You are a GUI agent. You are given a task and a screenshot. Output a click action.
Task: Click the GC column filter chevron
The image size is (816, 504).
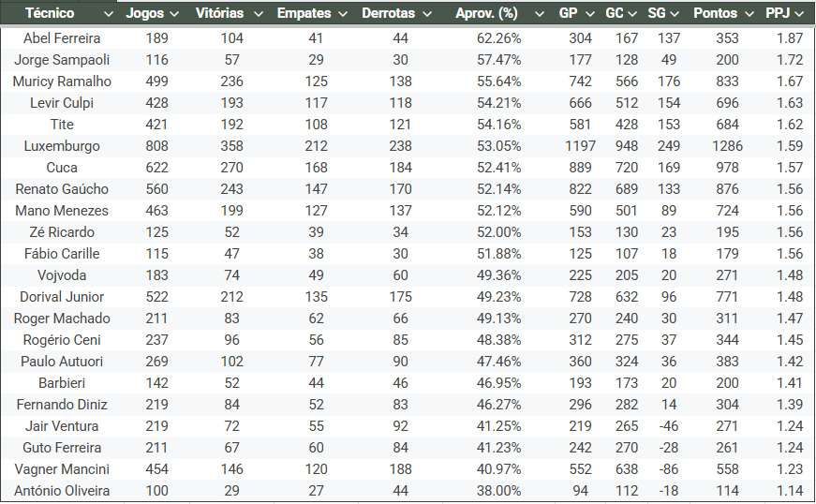tap(635, 14)
